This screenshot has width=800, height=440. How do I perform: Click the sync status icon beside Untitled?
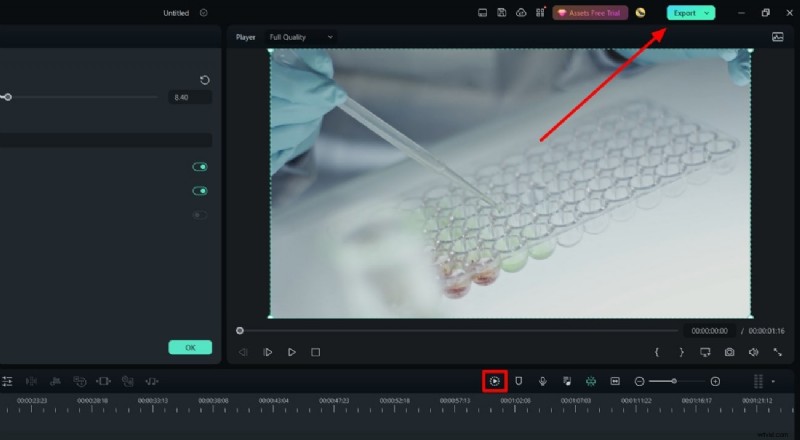pyautogui.click(x=204, y=13)
